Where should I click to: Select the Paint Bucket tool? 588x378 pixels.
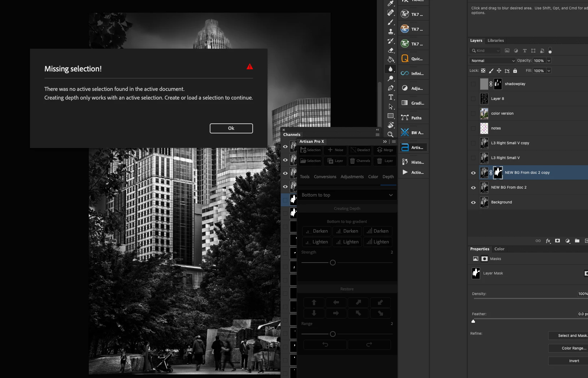(391, 60)
